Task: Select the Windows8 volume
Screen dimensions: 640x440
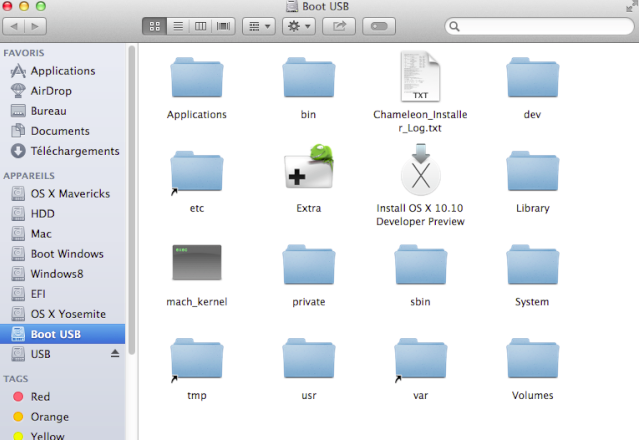Action: coord(62,274)
